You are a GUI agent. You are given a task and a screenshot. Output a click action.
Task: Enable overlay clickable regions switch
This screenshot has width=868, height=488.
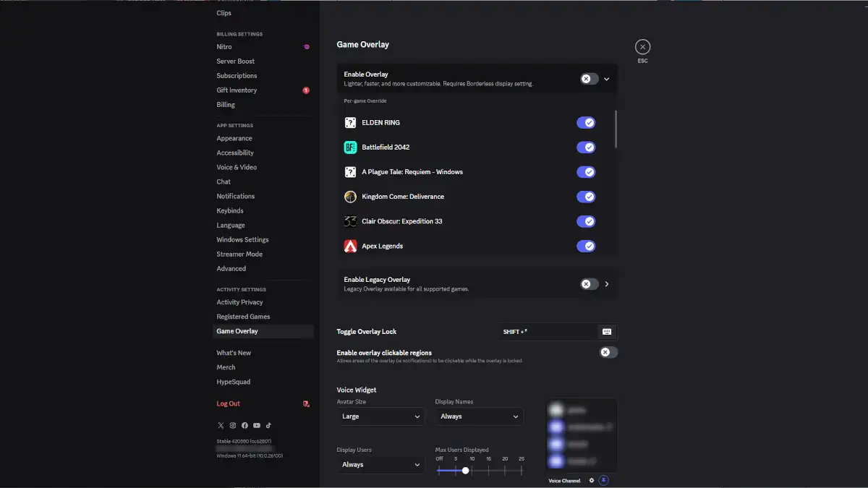click(x=609, y=352)
